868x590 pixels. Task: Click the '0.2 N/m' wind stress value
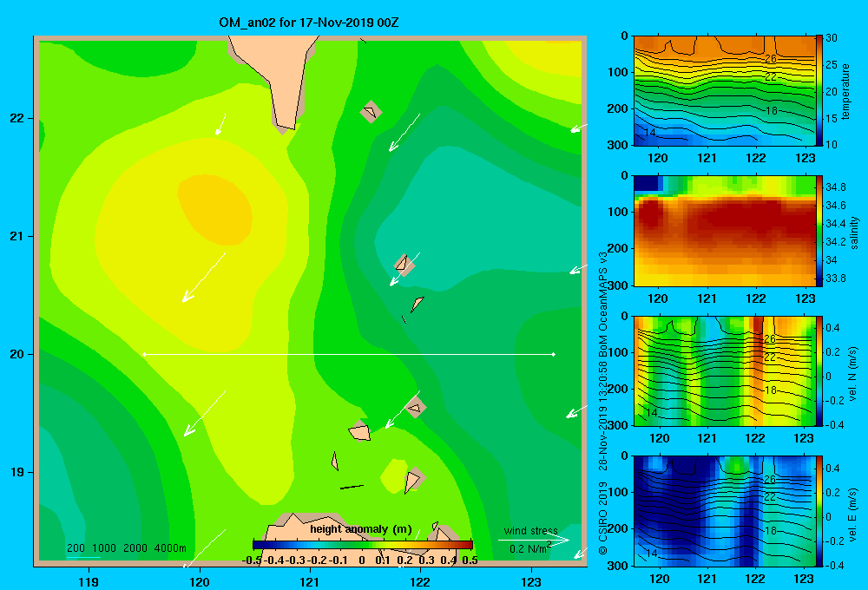click(528, 548)
